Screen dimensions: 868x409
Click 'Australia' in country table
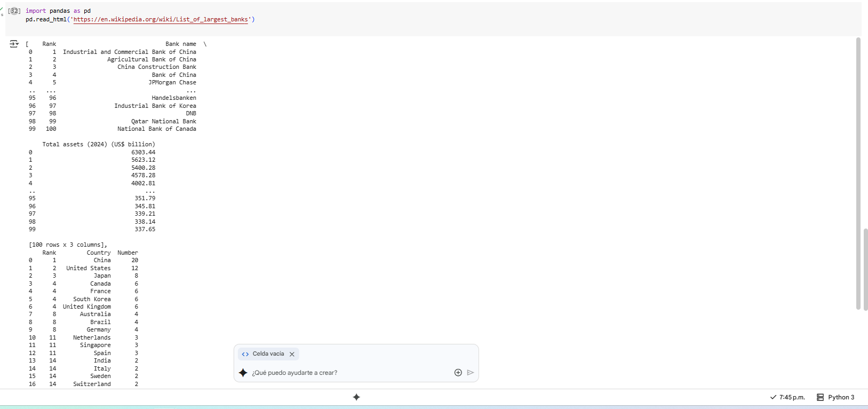95,314
